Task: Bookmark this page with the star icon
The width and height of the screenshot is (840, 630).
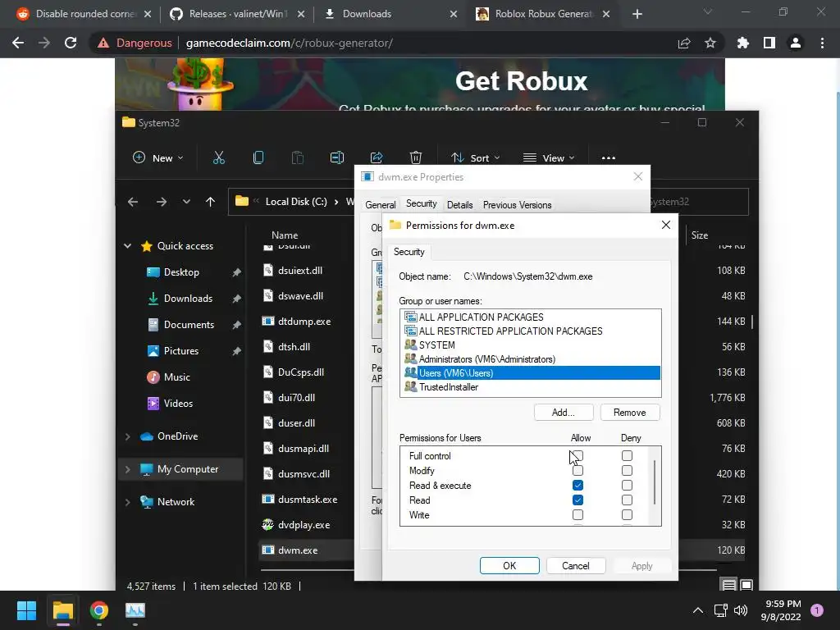Action: 710,43
